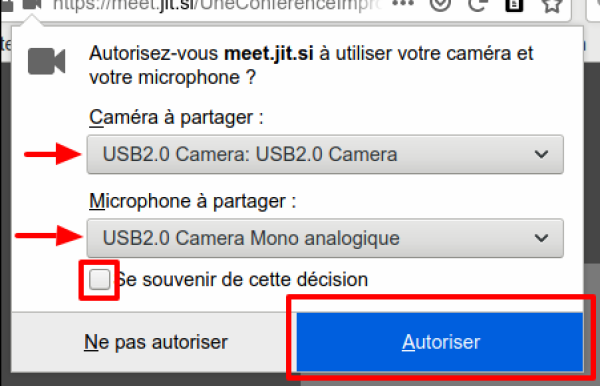Click the Ne pas autoriser button
This screenshot has width=600, height=386.
click(156, 342)
